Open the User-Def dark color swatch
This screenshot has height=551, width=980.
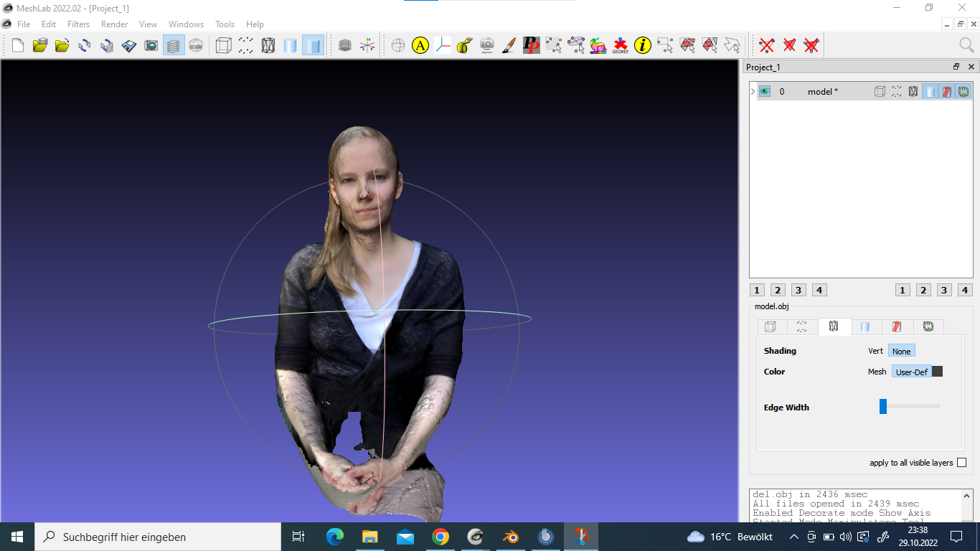[x=937, y=372]
